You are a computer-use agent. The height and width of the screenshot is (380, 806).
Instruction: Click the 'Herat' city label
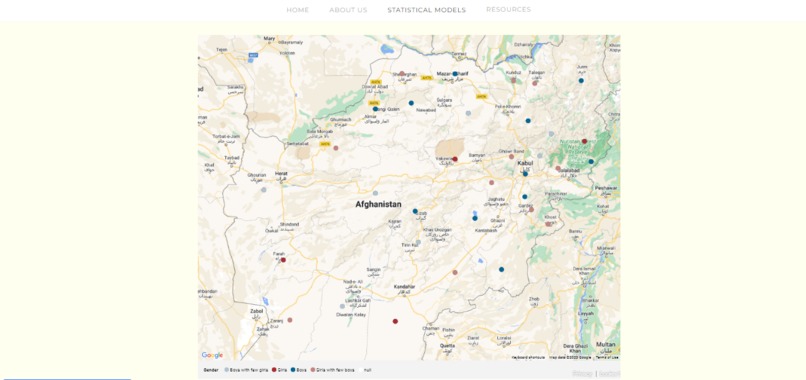tap(281, 173)
